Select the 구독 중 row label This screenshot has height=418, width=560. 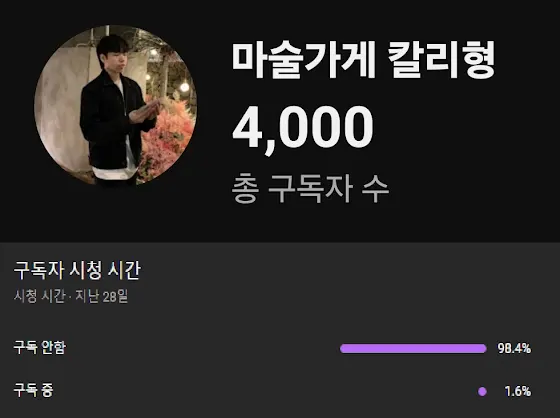pos(33,390)
